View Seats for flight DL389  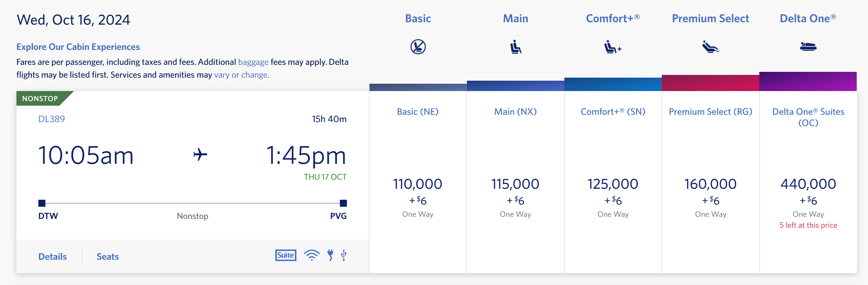pos(108,256)
